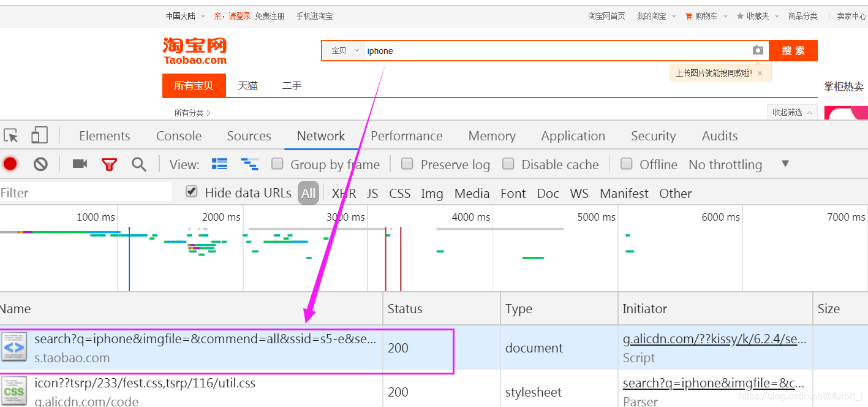The width and height of the screenshot is (868, 407).
Task: Open the Security tab
Action: coord(653,136)
